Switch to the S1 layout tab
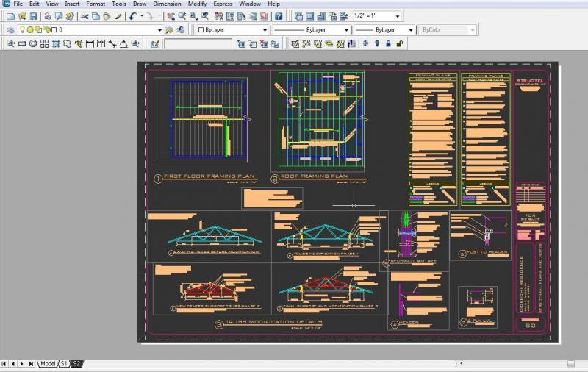The height and width of the screenshot is (372, 588). point(64,364)
